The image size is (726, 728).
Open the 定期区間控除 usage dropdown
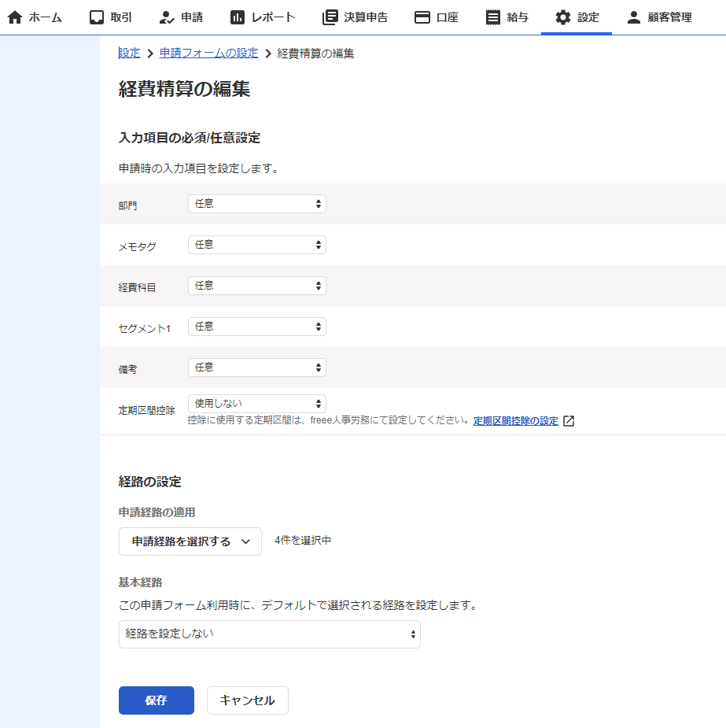point(257,404)
